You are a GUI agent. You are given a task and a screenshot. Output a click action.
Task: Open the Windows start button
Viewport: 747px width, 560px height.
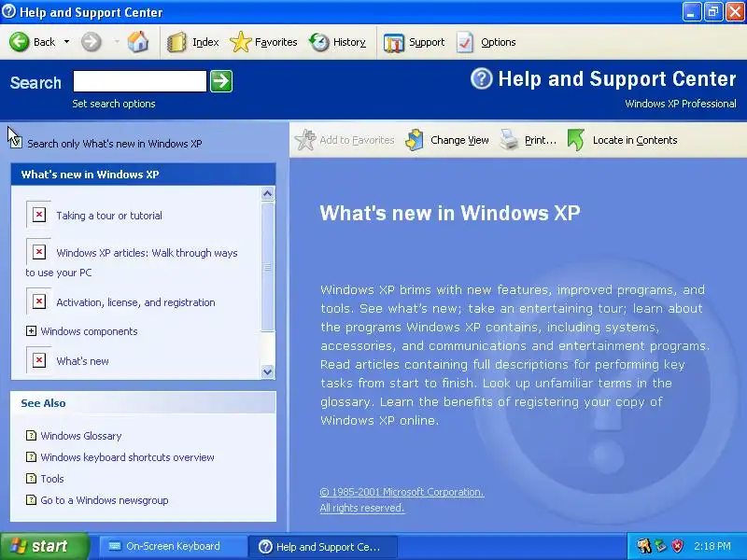44,546
